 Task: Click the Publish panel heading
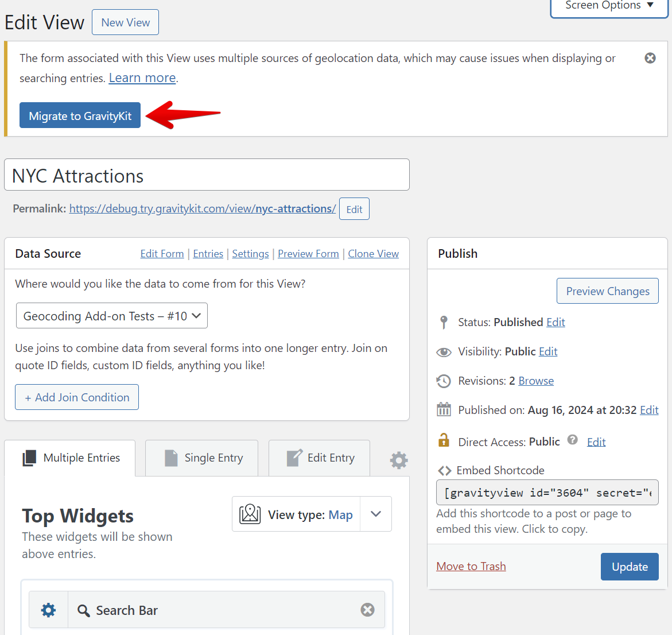point(457,254)
